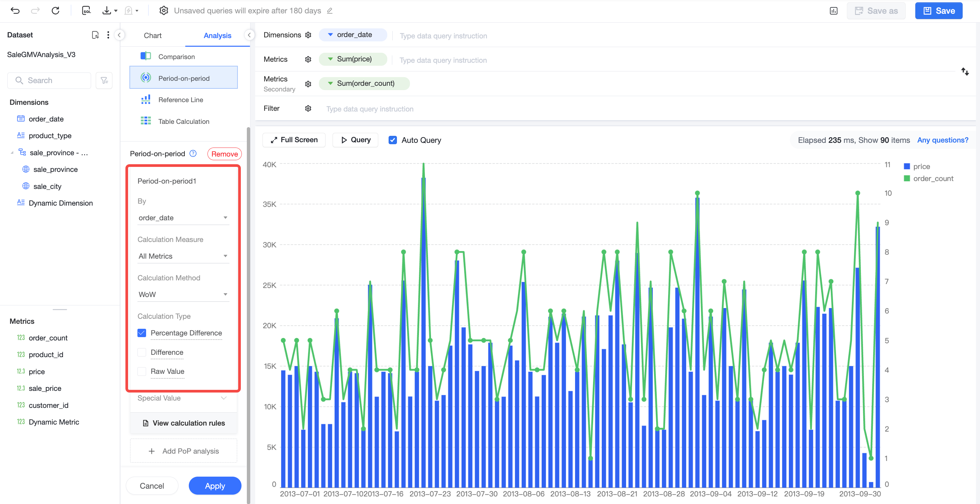This screenshot has width=980, height=504.
Task: Click the Period-on-period help question icon
Action: coord(193,154)
